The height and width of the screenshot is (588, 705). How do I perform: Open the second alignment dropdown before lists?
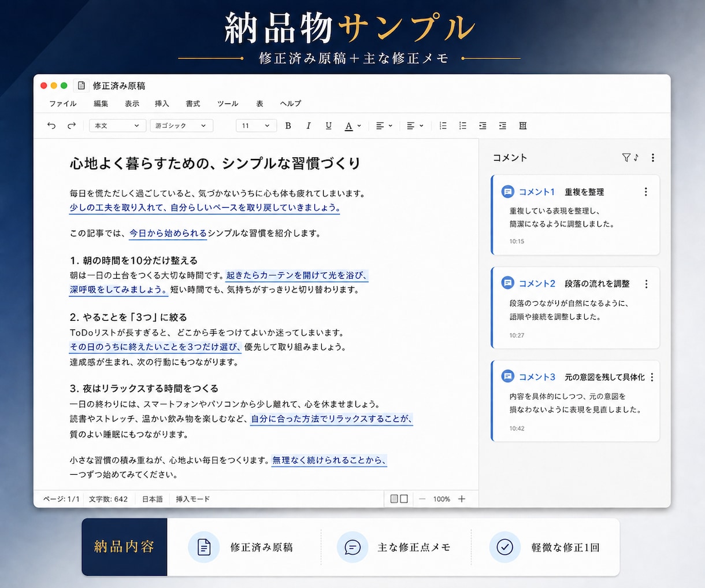[x=415, y=125]
